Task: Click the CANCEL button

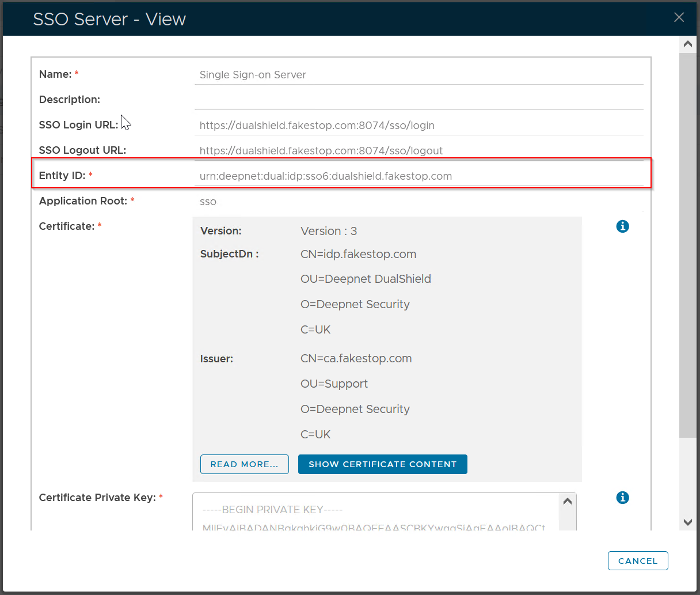Action: [637, 561]
